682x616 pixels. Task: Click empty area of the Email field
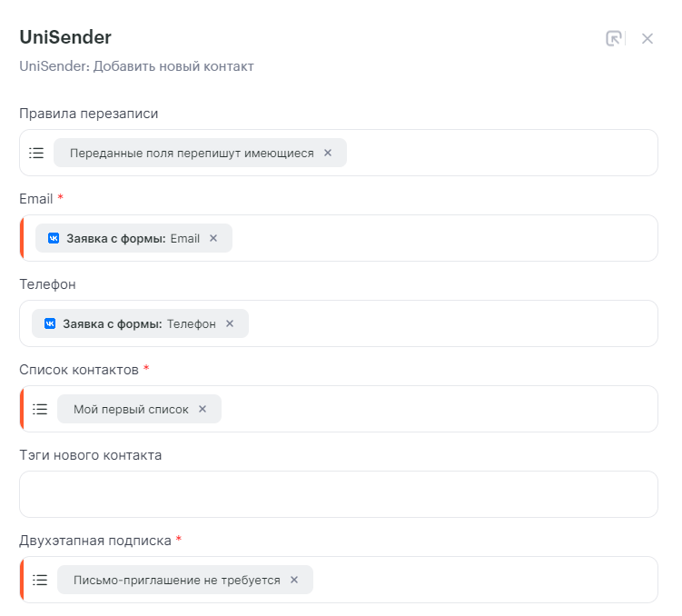point(444,238)
